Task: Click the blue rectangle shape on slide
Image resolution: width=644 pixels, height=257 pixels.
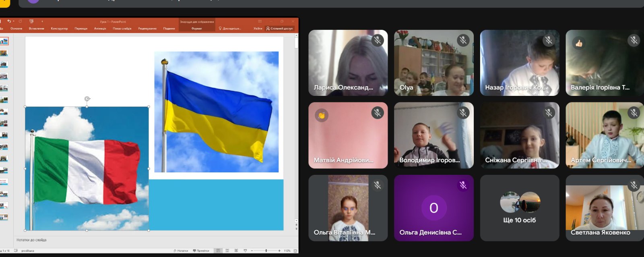Action: tap(216, 205)
